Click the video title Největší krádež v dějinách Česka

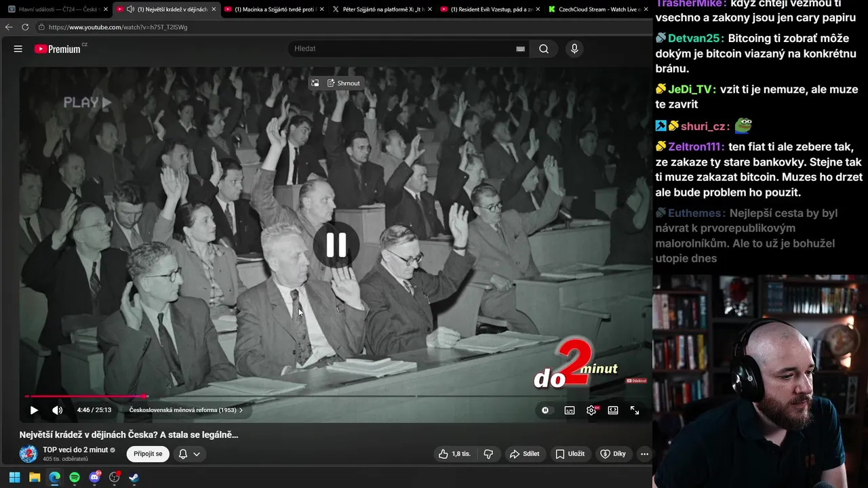click(129, 434)
